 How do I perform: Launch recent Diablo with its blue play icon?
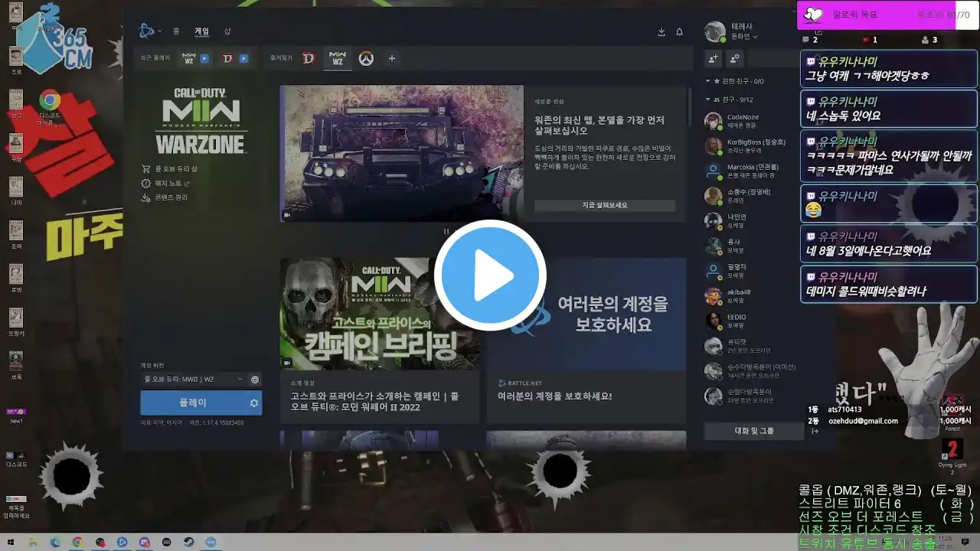(243, 58)
